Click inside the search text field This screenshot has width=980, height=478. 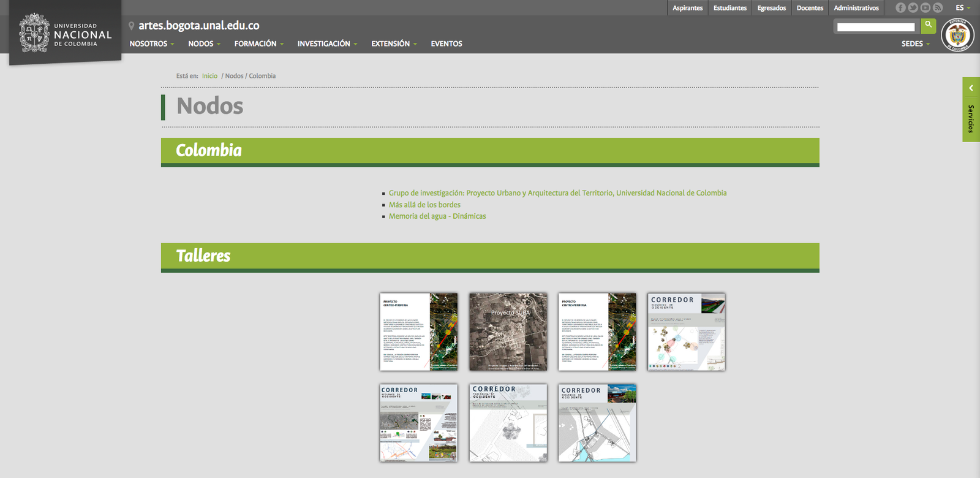pyautogui.click(x=875, y=27)
